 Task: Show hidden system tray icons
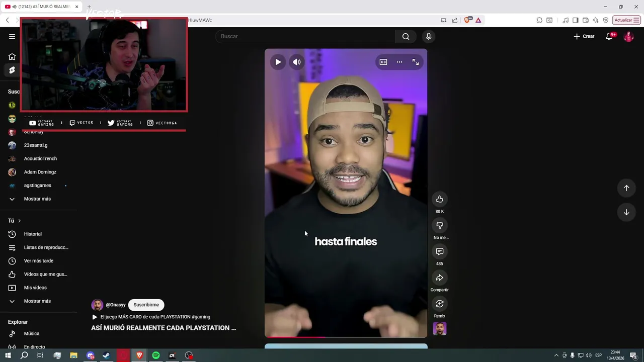(556, 355)
